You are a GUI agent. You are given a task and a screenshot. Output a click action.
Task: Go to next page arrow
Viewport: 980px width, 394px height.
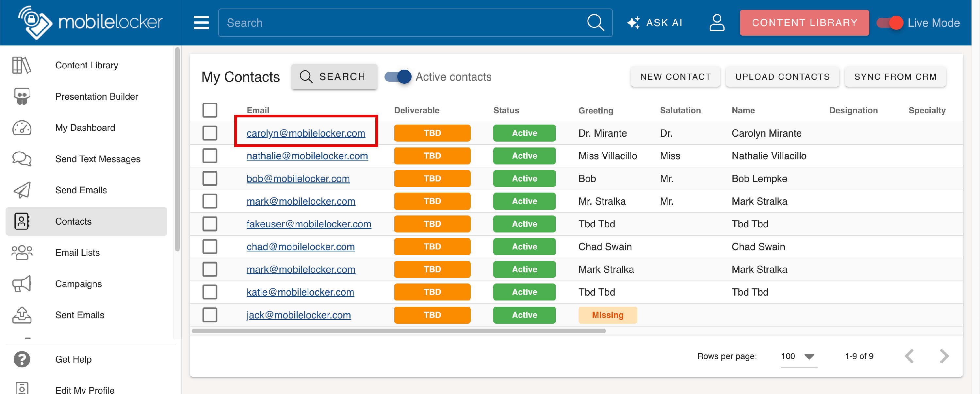(944, 356)
